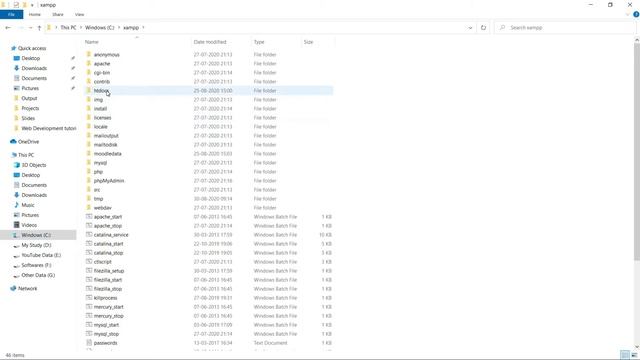Open Output quick access folder
640x360 pixels.
[29, 98]
